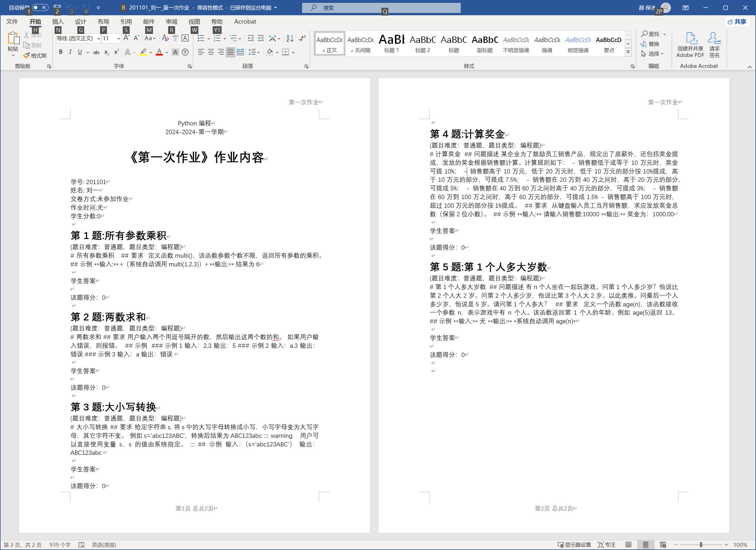Viewport: 756px width, 550px height.
Task: Apply subscript formatting
Action: tap(107, 52)
